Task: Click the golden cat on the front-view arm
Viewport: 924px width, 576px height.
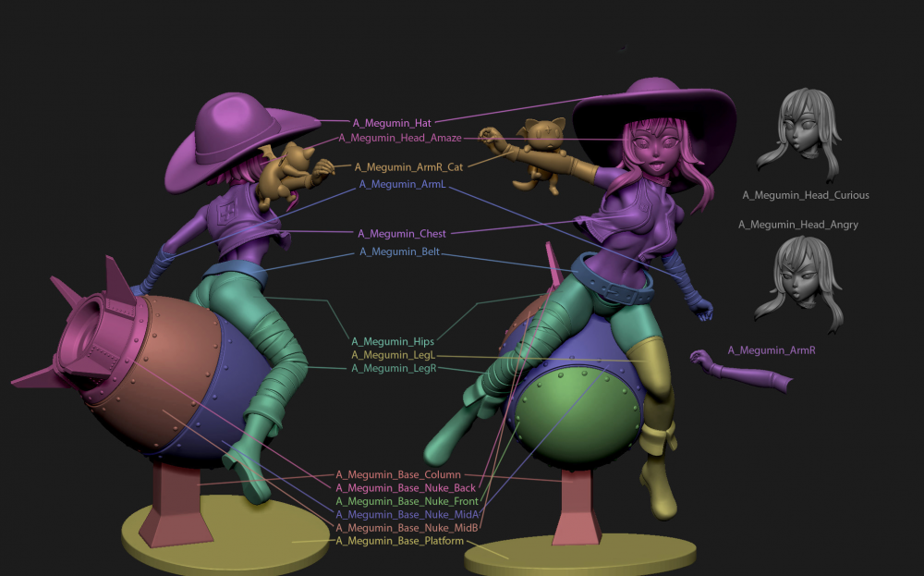Action: pyautogui.click(x=540, y=154)
